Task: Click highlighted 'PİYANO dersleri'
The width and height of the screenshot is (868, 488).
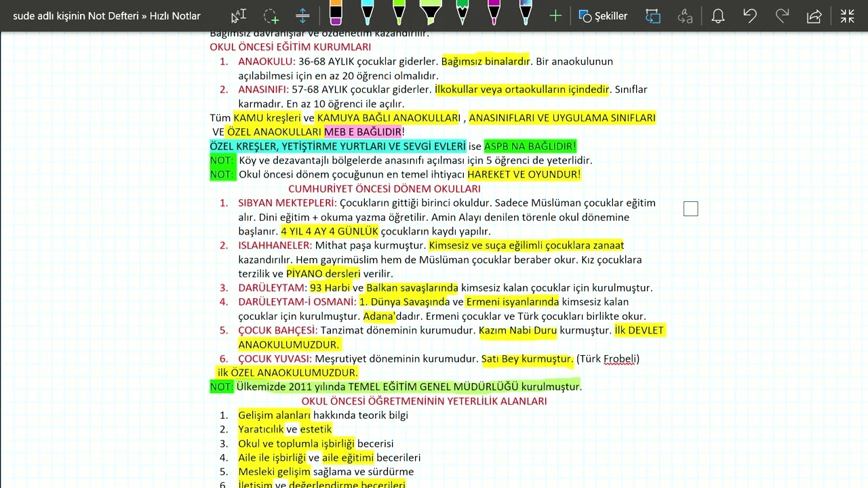Action: coord(323,274)
